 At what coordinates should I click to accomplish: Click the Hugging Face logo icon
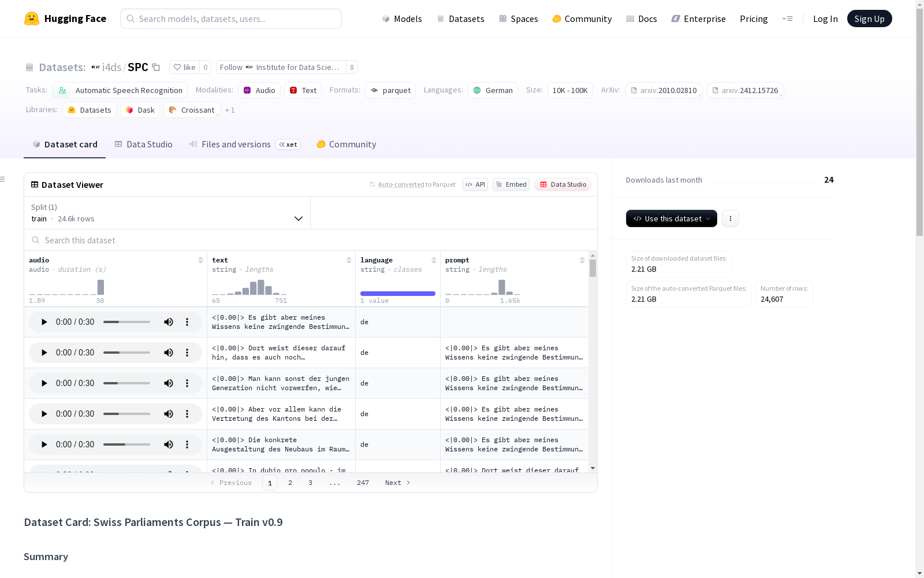click(x=32, y=18)
